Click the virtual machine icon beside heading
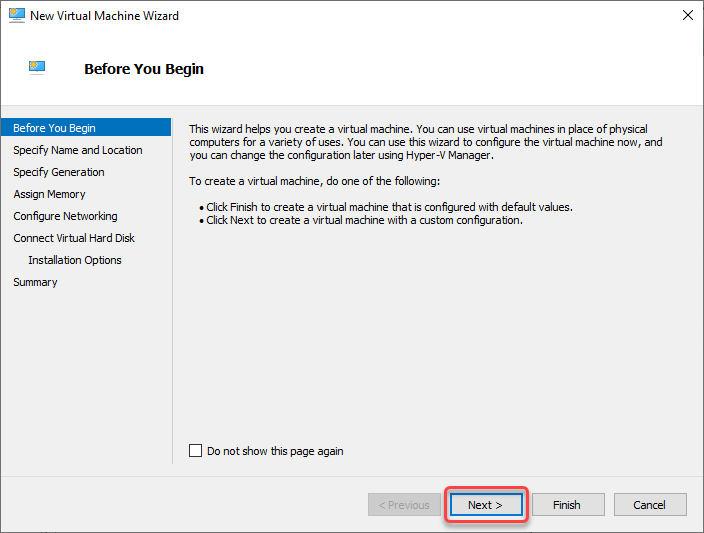The width and height of the screenshot is (704, 533). coord(37,67)
